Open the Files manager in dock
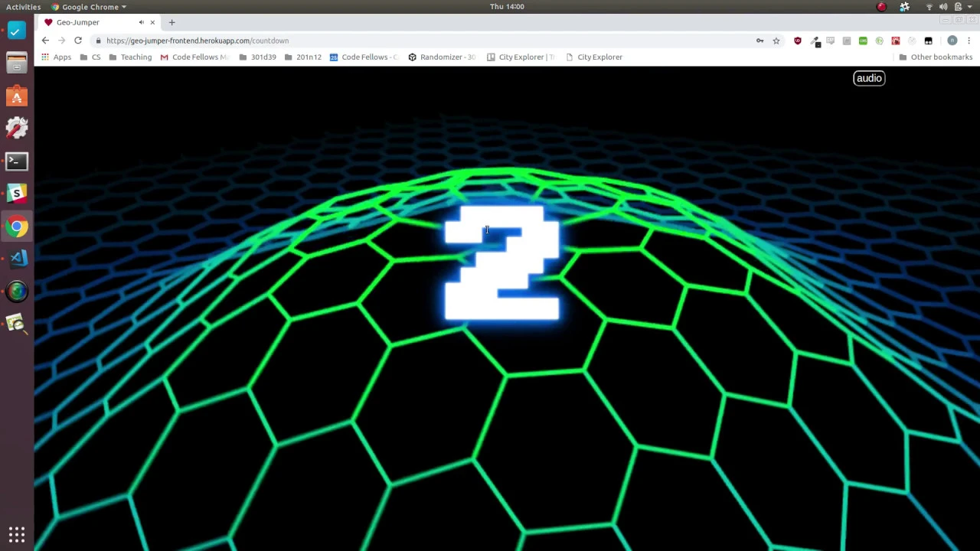 pyautogui.click(x=17, y=64)
